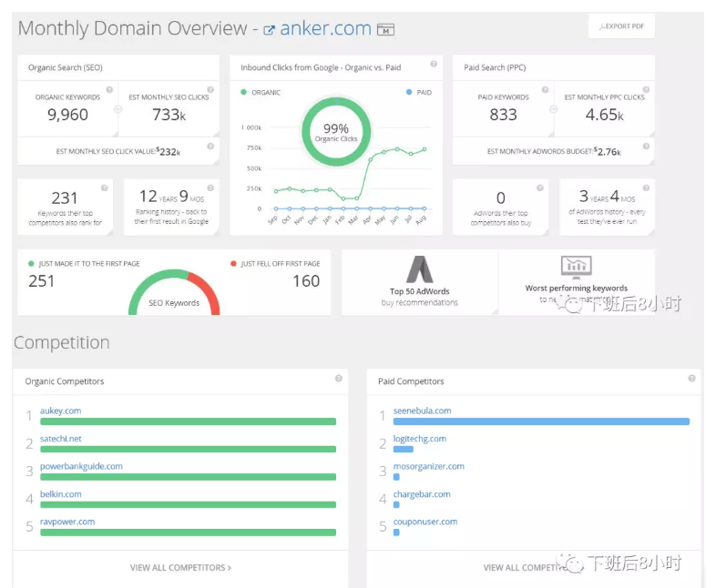Toggle the Organic series in chart legend
Screen dimensions: 706x588
tap(261, 93)
